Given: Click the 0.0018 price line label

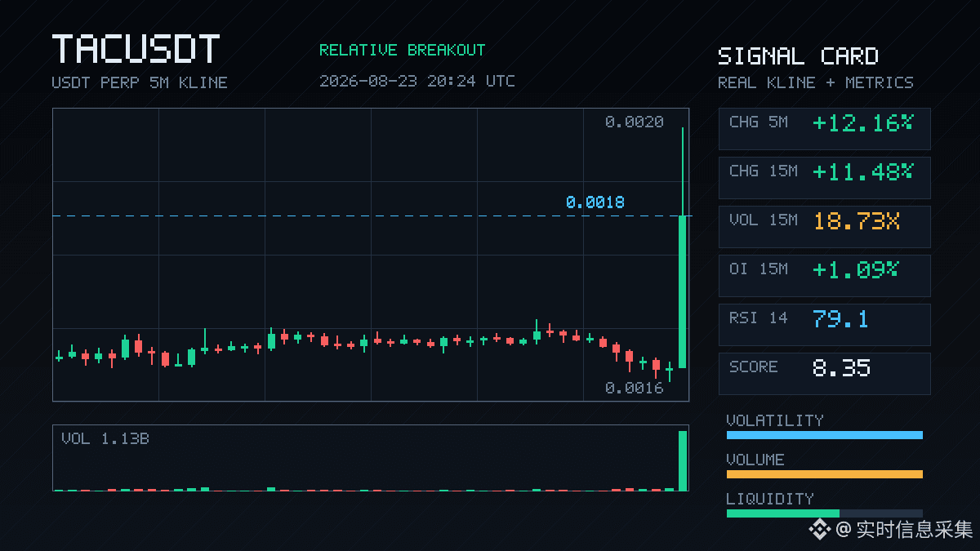Looking at the screenshot, I should (595, 202).
